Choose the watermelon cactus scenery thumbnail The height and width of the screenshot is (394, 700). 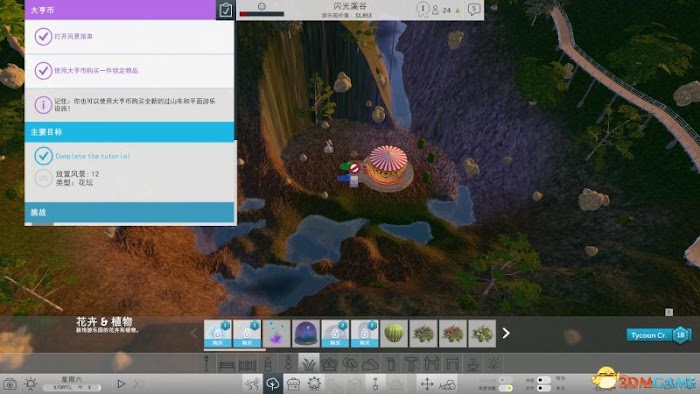pyautogui.click(x=394, y=333)
